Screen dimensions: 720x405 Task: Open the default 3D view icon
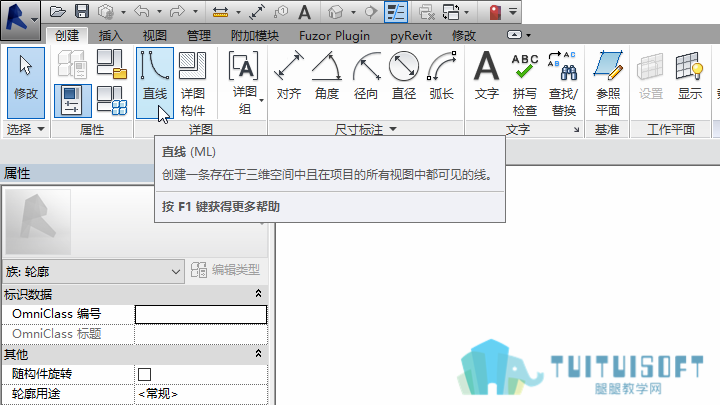pyautogui.click(x=336, y=12)
